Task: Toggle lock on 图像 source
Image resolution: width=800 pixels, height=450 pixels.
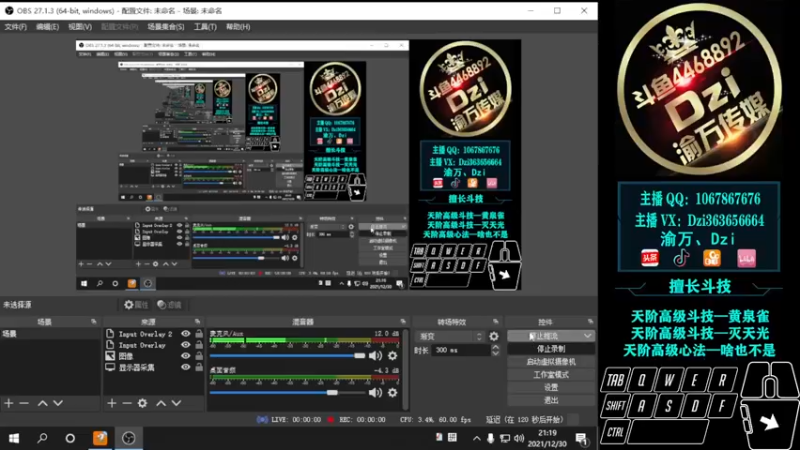Action: [x=199, y=356]
